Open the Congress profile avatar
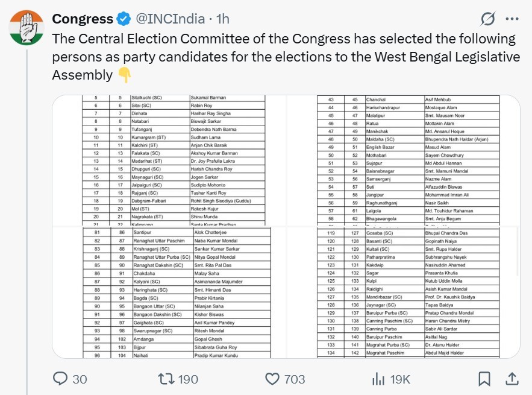The width and height of the screenshot is (532, 395). (x=27, y=29)
